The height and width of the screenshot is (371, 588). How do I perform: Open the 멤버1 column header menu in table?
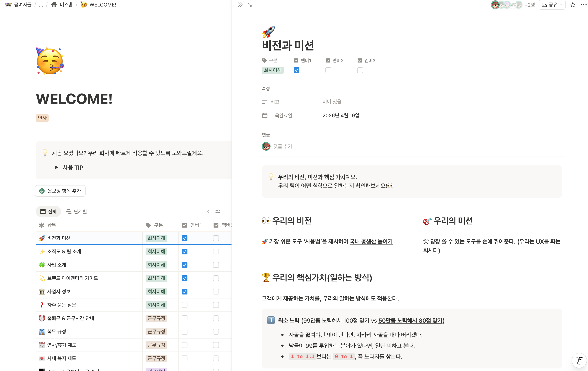pos(192,225)
